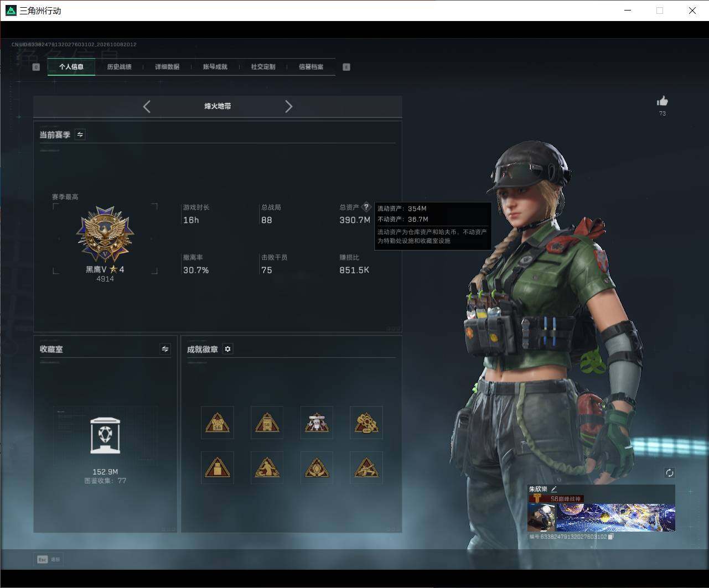This screenshot has width=709, height=588.
Task: Click the space-themed name card banner
Action: pos(615,518)
